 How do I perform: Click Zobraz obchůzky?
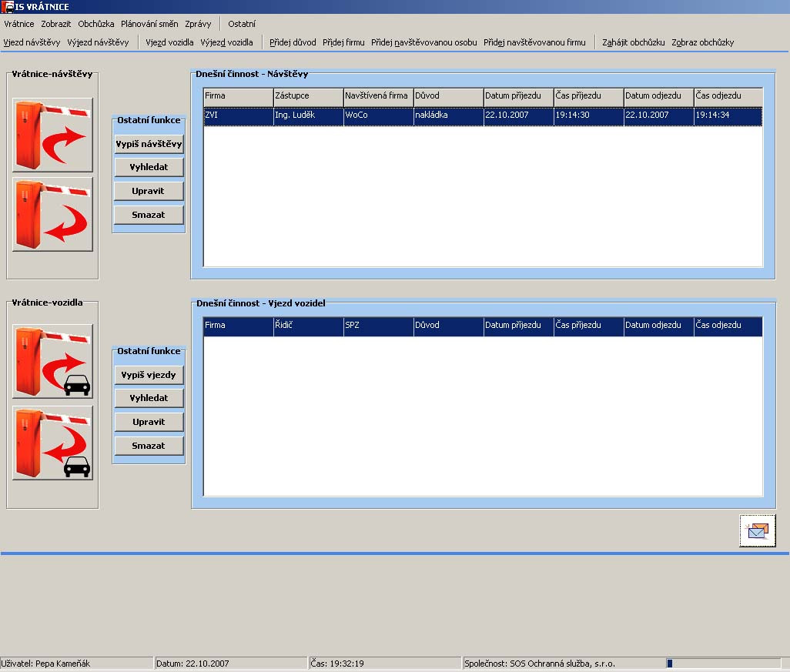(702, 42)
